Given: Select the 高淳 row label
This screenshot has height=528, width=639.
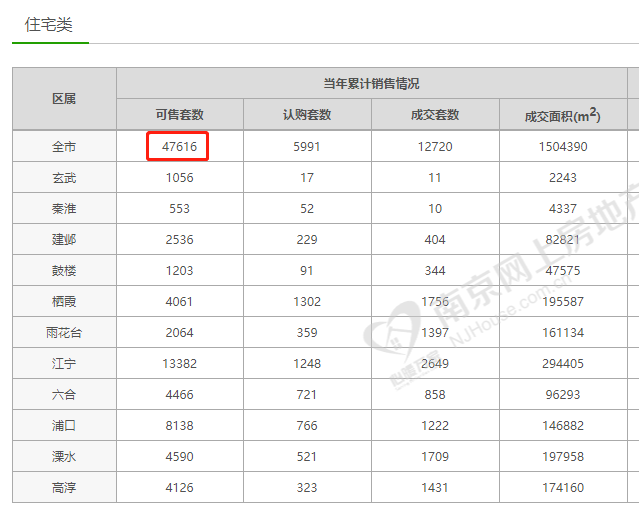Looking at the screenshot, I should [x=64, y=488].
